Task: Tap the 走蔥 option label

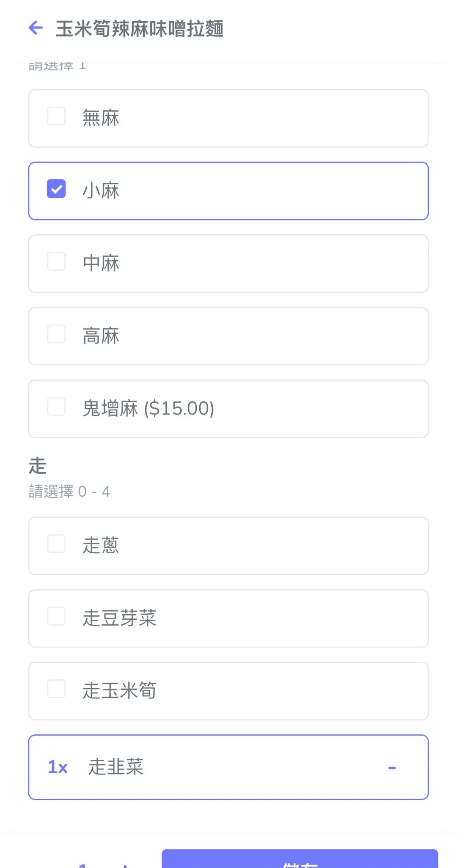Action: point(101,545)
